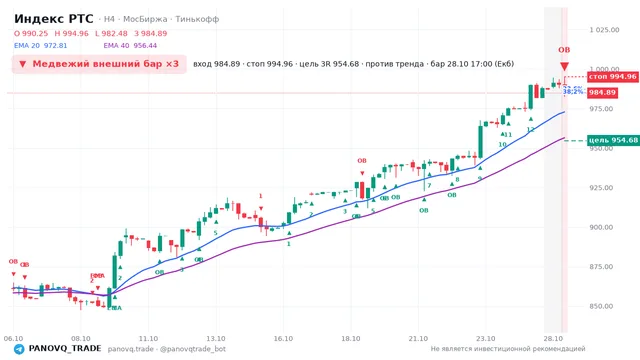
Task: Click the PANOVQ_TRADE channel name
Action: [x=65, y=349]
